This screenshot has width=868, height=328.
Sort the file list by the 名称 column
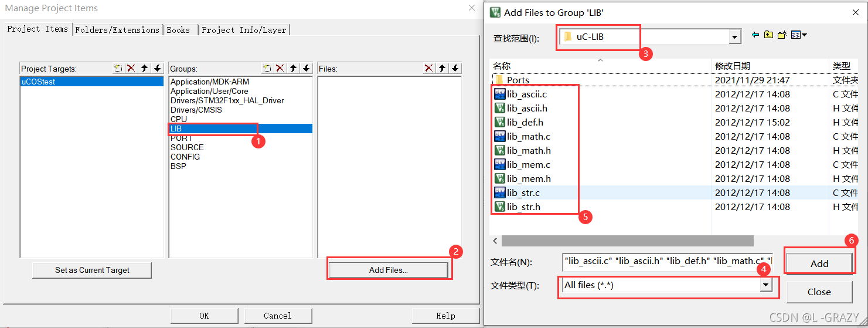pos(600,66)
